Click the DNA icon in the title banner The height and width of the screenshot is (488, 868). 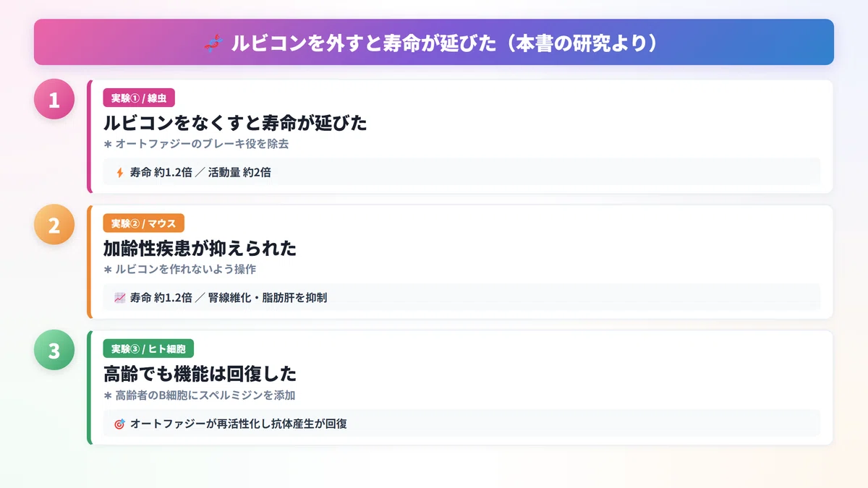point(212,43)
